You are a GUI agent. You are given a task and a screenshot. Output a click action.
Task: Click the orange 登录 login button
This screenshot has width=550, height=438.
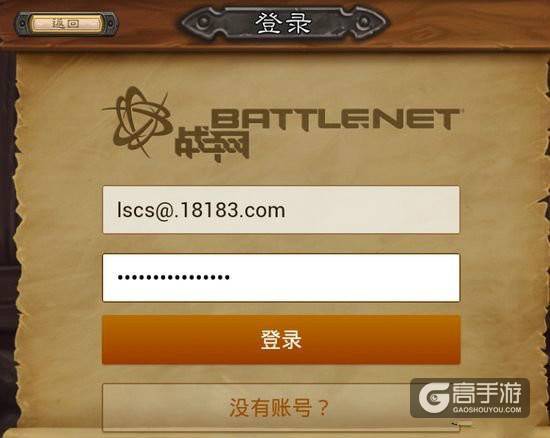point(281,339)
